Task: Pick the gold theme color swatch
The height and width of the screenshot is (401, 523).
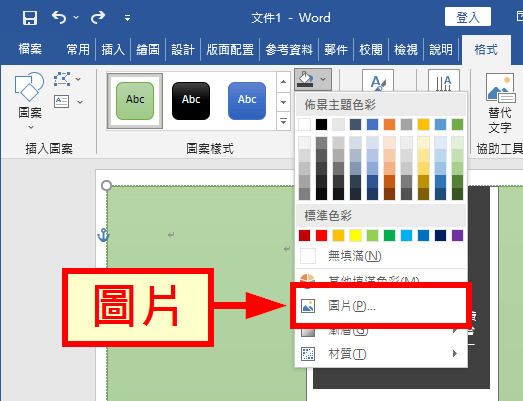Action: [423, 124]
